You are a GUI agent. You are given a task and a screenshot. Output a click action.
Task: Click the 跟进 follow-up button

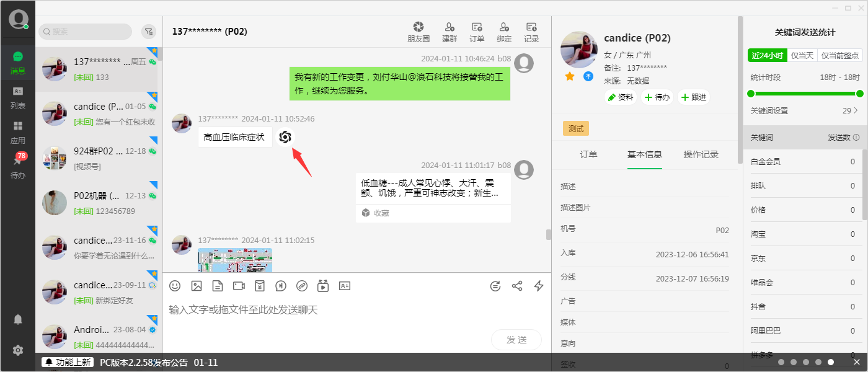coord(694,97)
